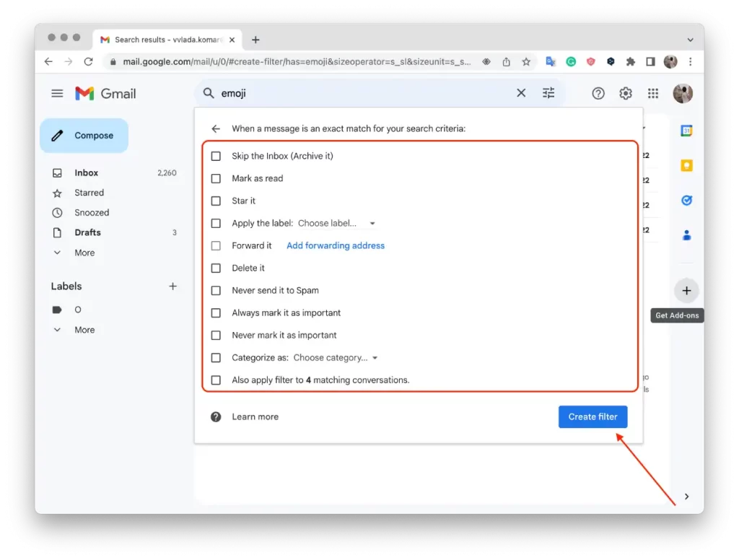Open tab search chevron in browser
Screen dimensions: 739x560
[x=690, y=40]
